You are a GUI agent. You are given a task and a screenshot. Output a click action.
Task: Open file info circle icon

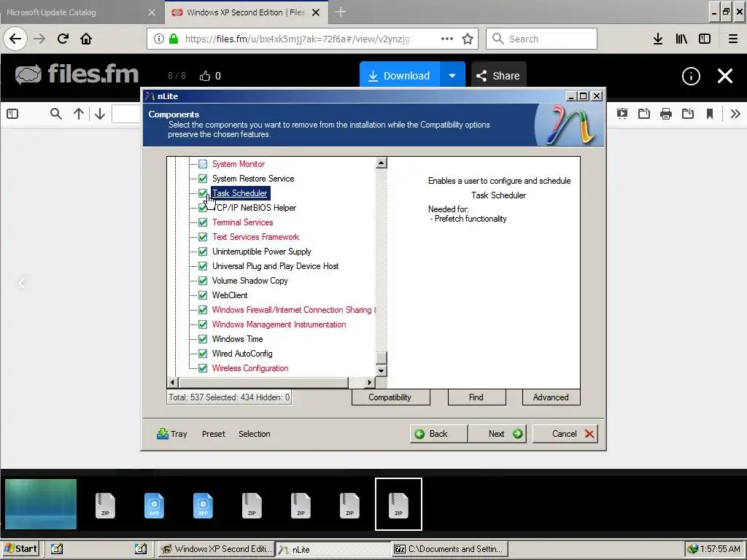point(691,76)
